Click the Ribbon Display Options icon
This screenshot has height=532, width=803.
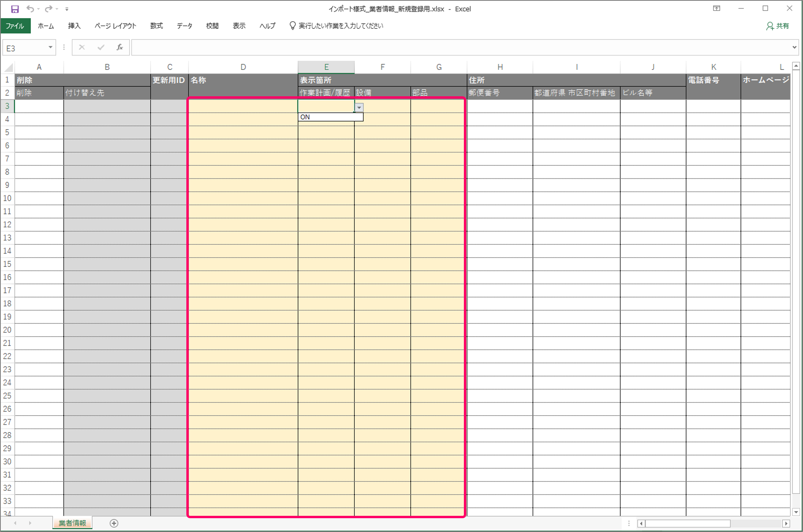click(x=717, y=8)
